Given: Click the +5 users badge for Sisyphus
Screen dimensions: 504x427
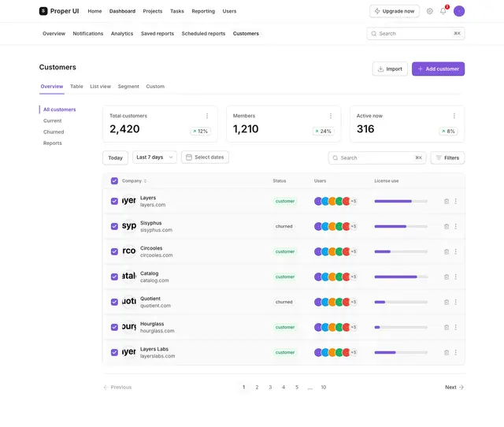Looking at the screenshot, I should tap(354, 226).
